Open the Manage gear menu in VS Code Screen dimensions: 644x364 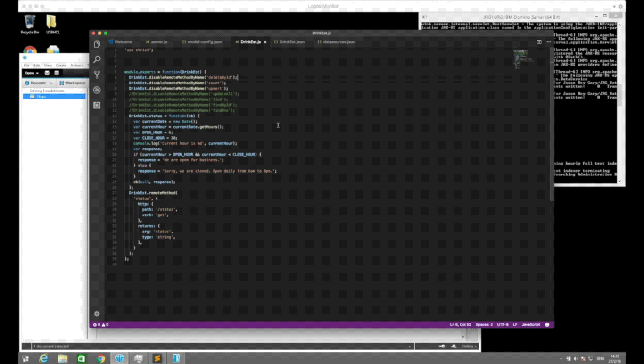click(97, 314)
